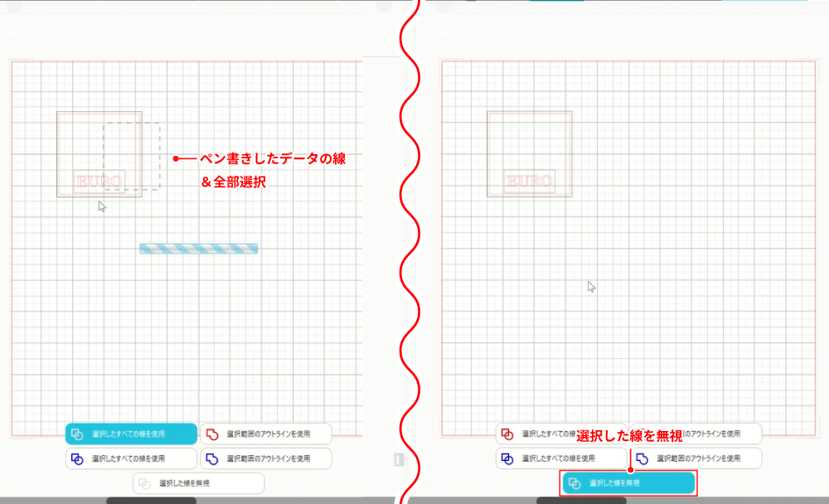This screenshot has width=829, height=504.
Task: Toggle the highlighted 選択したすべての線を使用 option
Action: point(133,433)
